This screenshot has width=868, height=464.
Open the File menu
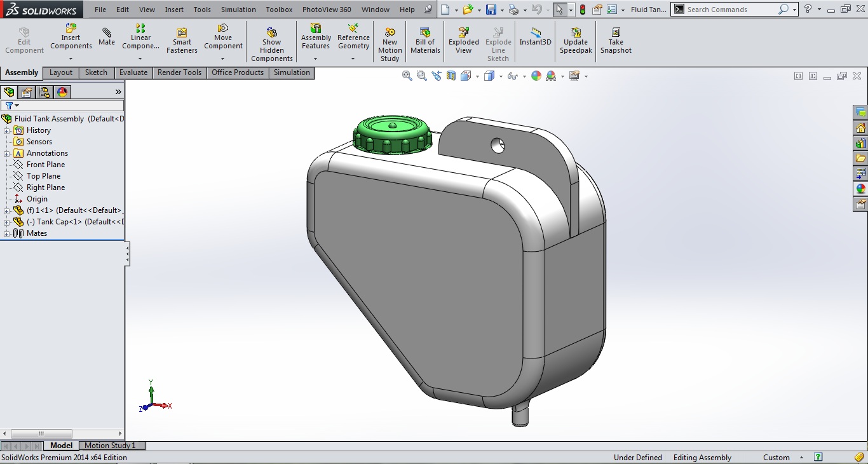pyautogui.click(x=100, y=10)
